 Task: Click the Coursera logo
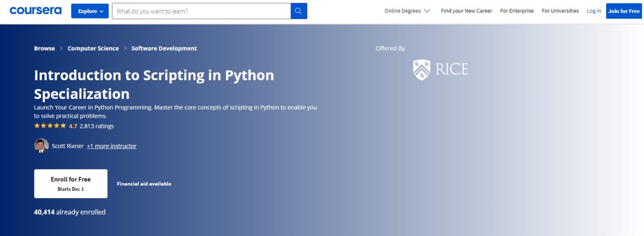tap(35, 10)
